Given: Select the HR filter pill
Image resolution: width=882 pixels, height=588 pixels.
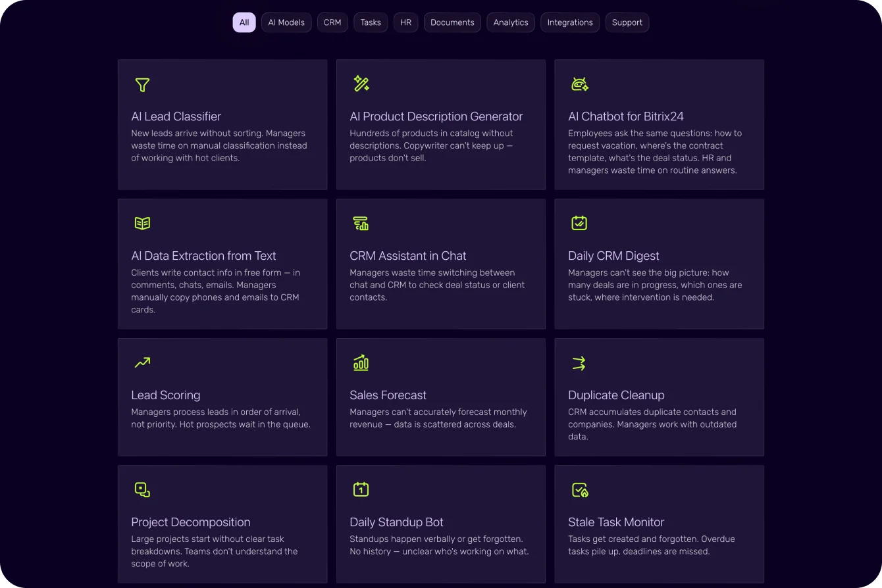Looking at the screenshot, I should (x=405, y=22).
